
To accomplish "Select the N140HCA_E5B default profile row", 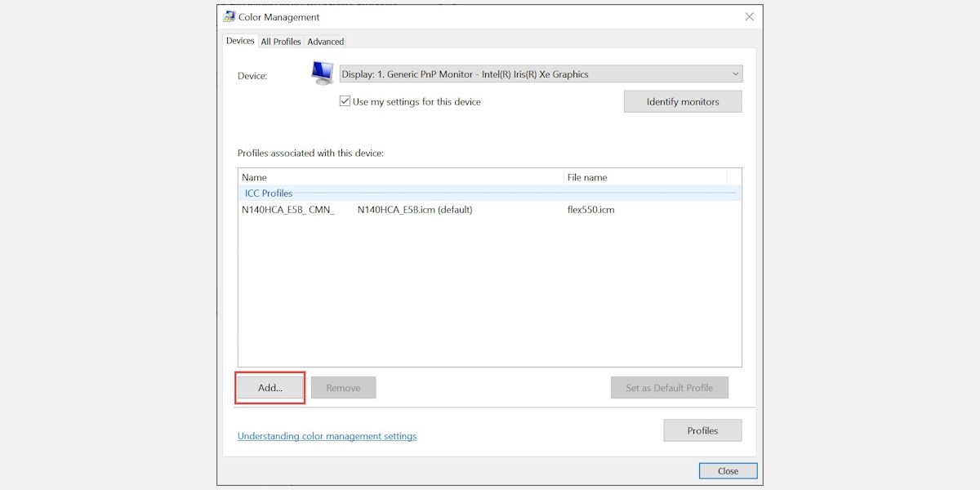I will [357, 210].
